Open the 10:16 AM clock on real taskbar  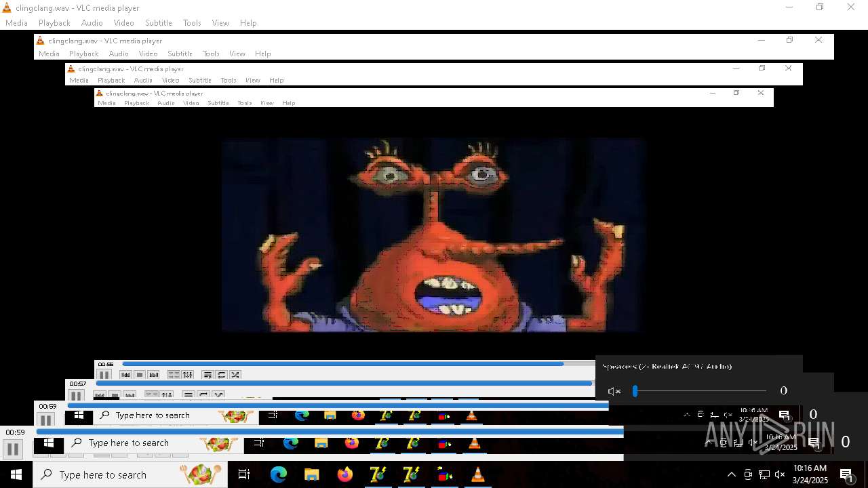(x=810, y=474)
